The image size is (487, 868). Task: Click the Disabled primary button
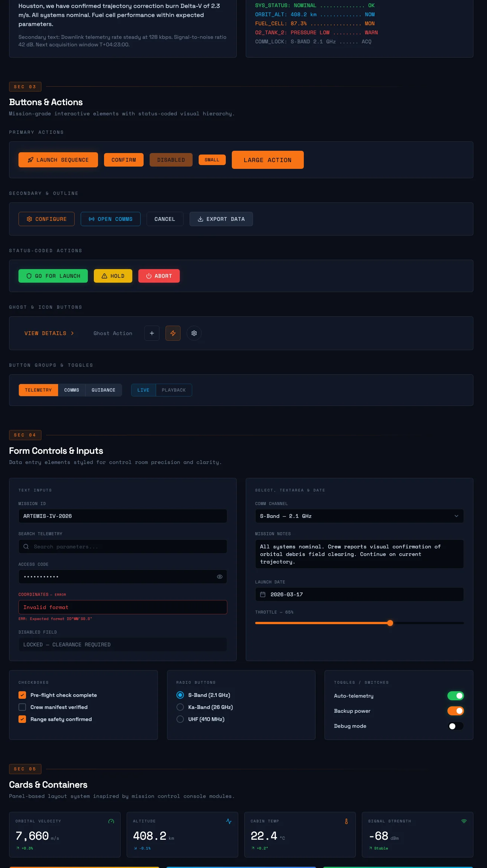point(171,160)
